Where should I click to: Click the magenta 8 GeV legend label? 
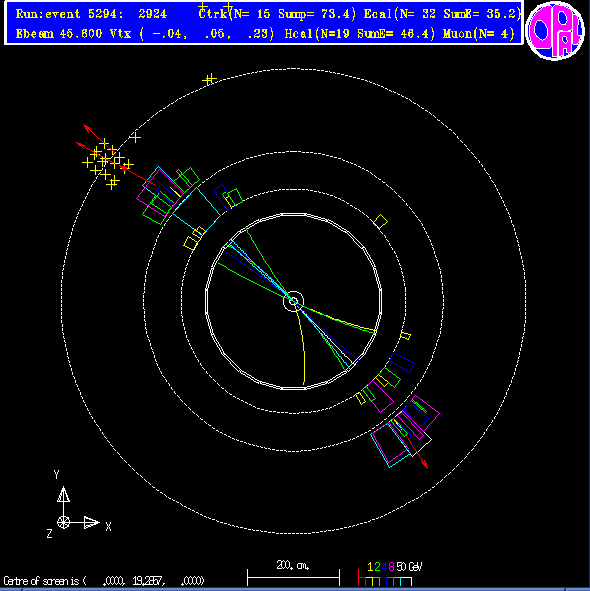click(x=391, y=567)
